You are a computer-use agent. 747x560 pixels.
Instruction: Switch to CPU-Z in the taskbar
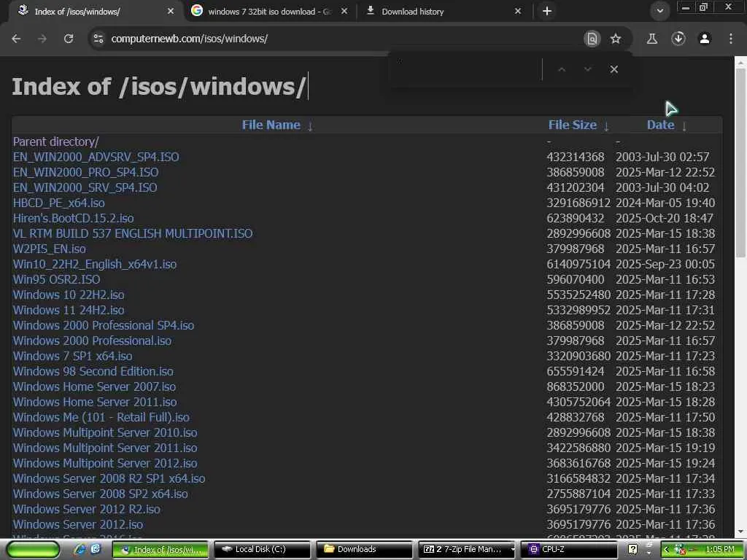(569, 550)
